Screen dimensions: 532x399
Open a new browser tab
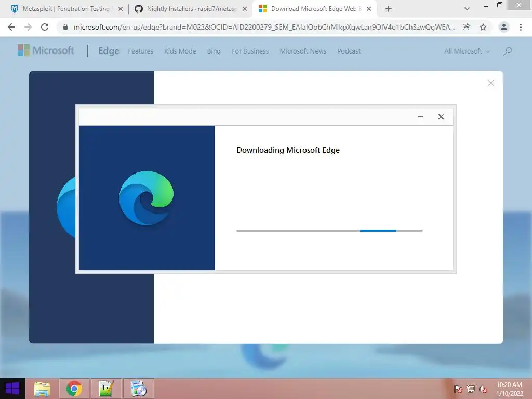389,9
